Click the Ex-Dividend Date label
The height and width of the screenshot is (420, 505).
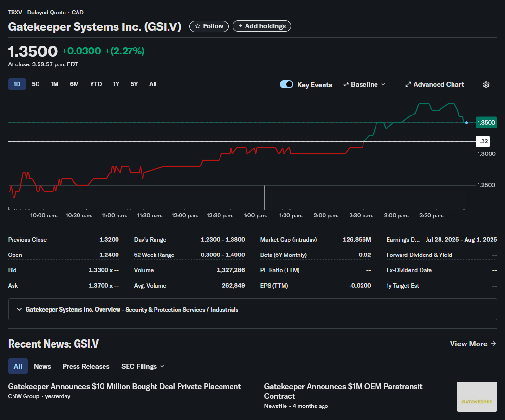[x=409, y=270]
